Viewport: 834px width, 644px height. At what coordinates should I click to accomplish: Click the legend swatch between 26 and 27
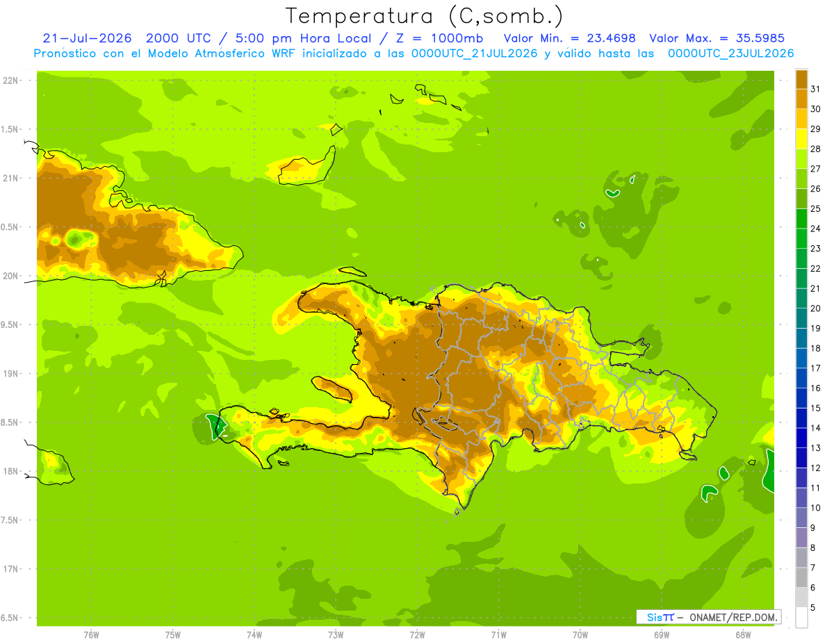tap(801, 179)
